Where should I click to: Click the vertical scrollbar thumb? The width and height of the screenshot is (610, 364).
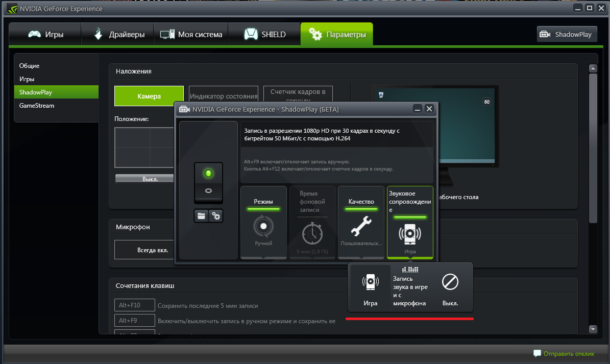point(593,148)
